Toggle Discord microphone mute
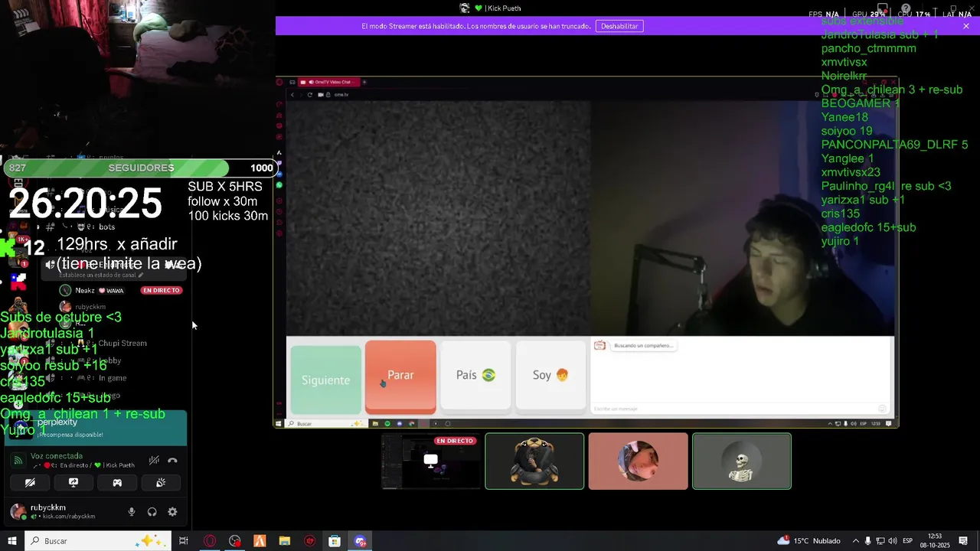The width and height of the screenshot is (980, 551). point(132,512)
